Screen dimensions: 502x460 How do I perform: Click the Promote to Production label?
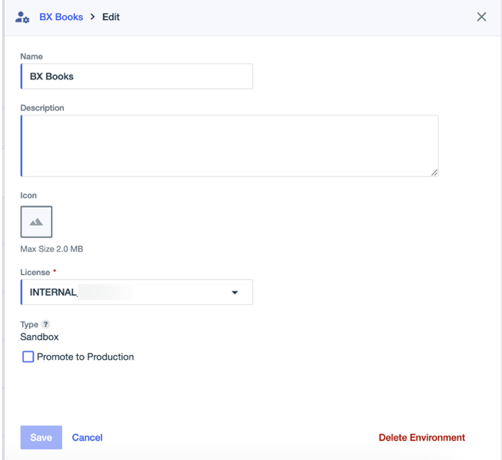click(85, 357)
